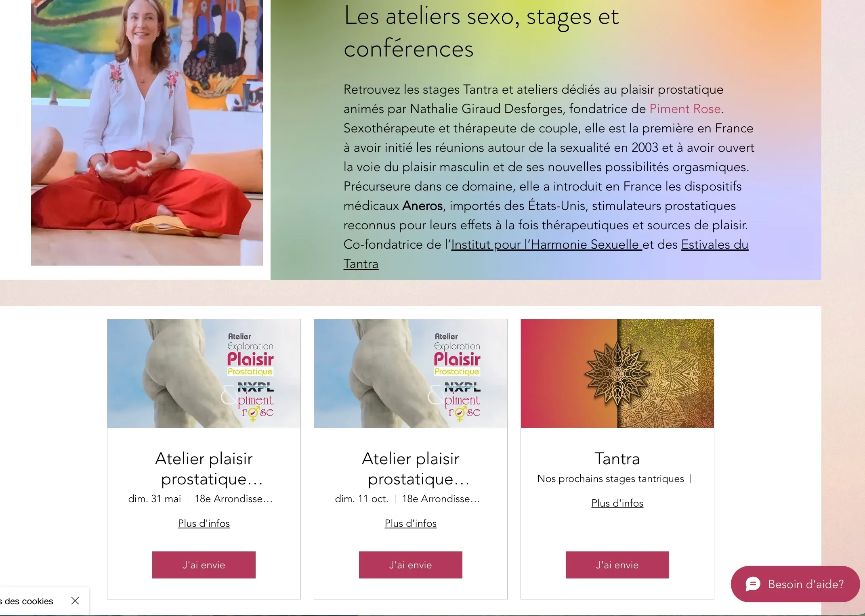This screenshot has width=865, height=616.
Task: Follow the Estivales du Tantra link
Action: [x=546, y=254]
